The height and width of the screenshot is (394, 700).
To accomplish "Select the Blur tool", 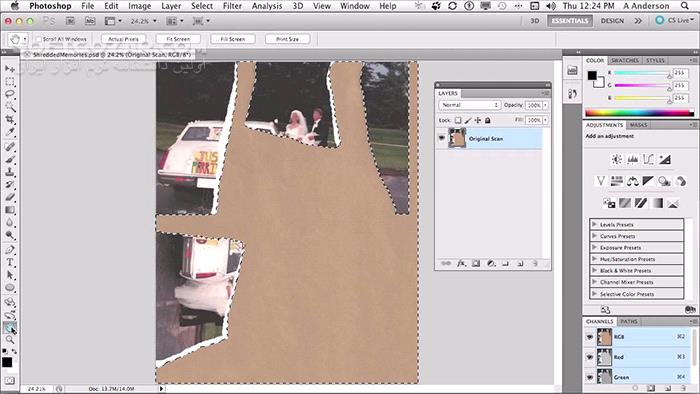I will [10, 222].
